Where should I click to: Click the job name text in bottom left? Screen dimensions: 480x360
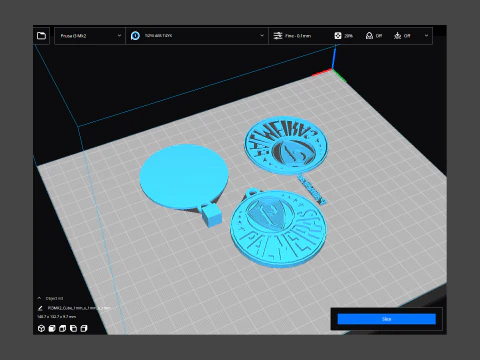coord(79,308)
